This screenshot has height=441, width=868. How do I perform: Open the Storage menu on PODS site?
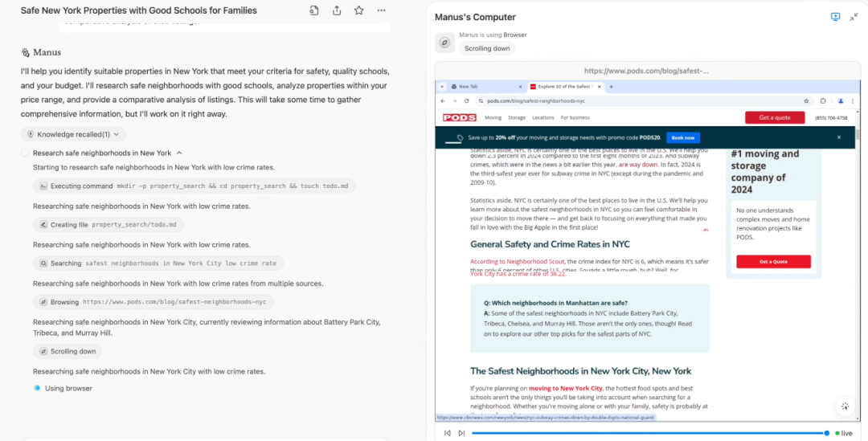[x=517, y=118]
